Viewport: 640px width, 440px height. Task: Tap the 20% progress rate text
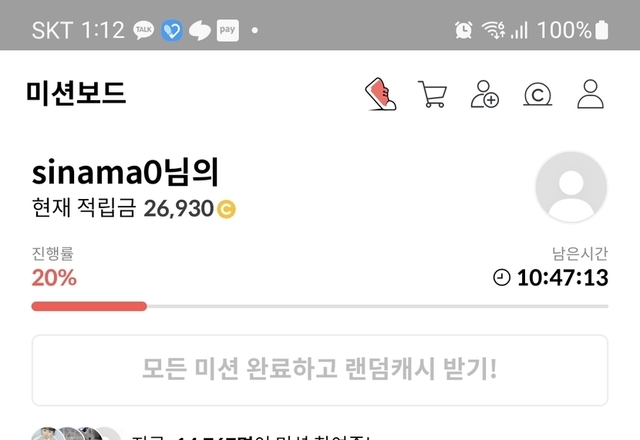pos(54,278)
